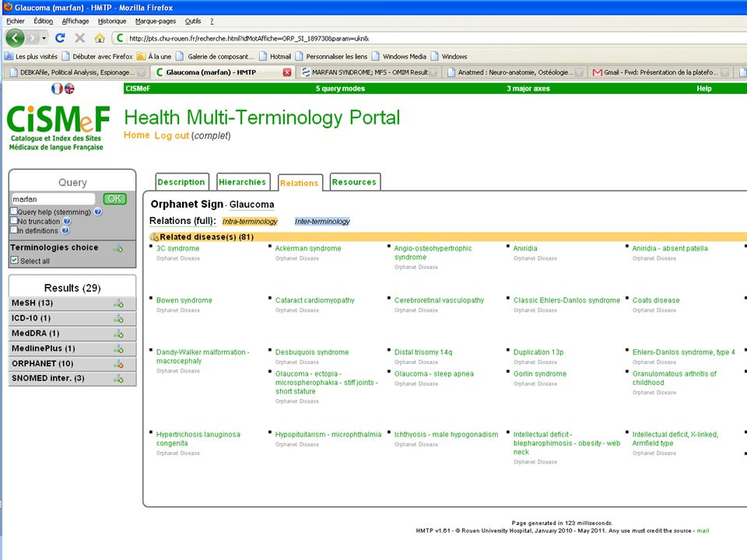Screen dimensions: 747x560
Task: Switch language using the English flag
Action: [69, 89]
